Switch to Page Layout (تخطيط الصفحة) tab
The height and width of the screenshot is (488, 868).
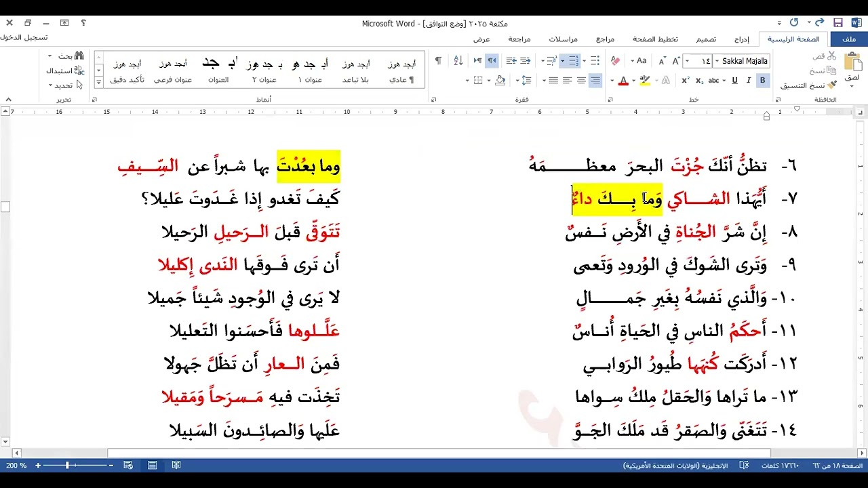[656, 39]
